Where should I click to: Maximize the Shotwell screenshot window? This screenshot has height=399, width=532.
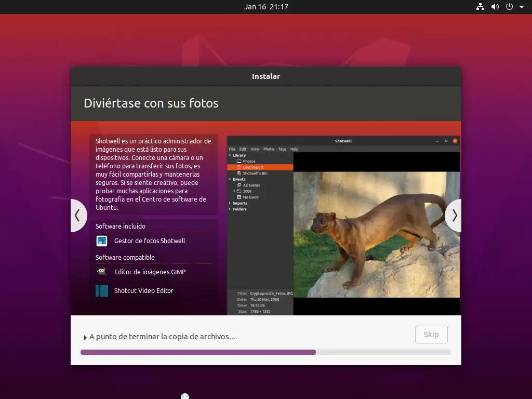[x=446, y=141]
